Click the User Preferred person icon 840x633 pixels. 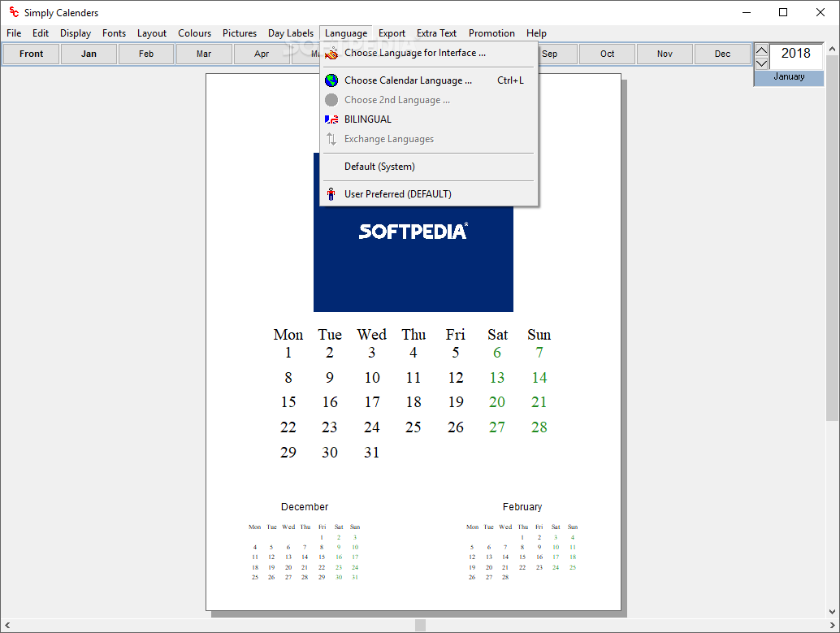(331, 194)
